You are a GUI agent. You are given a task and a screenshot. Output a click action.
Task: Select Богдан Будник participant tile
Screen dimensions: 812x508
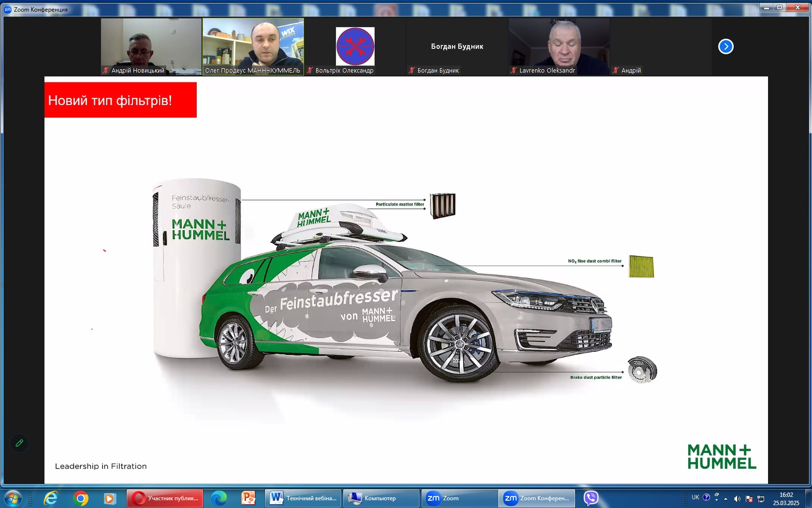pos(457,47)
